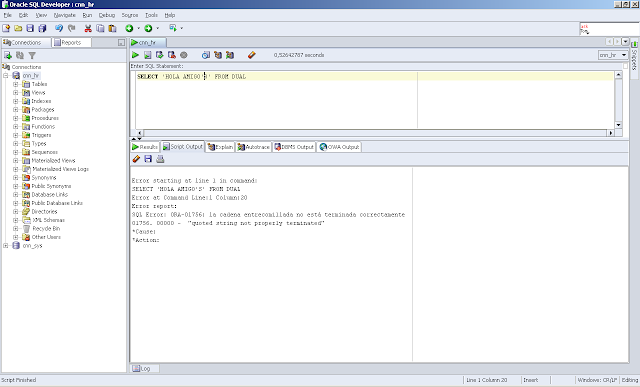Select the Other Users tree item
The image size is (640, 387).
tap(46, 237)
